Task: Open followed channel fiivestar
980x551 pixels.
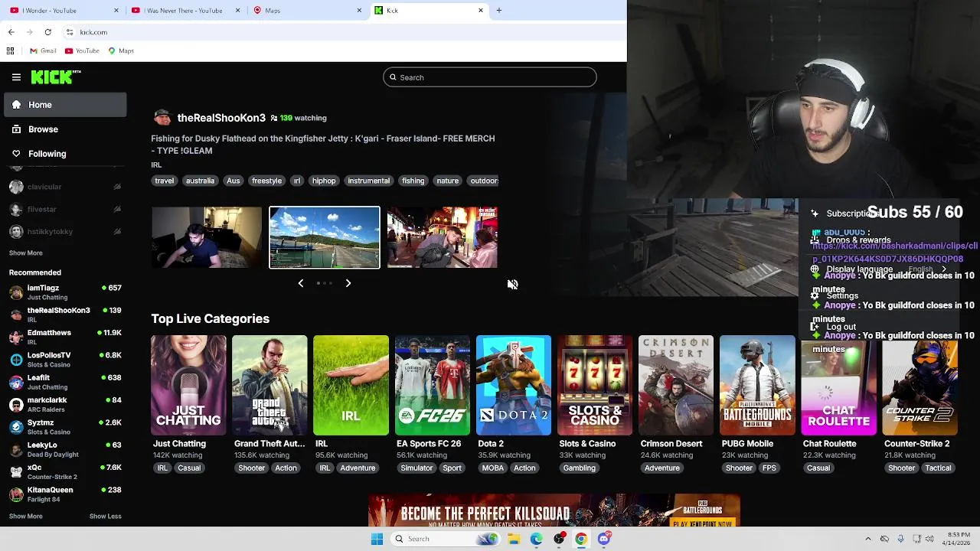Action: [65, 209]
